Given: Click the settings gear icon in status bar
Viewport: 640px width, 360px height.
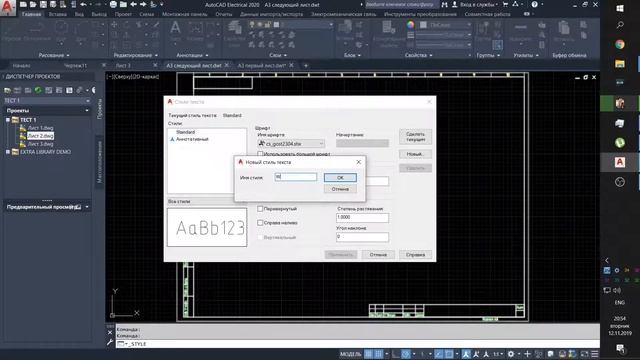Looking at the screenshot, I should point(511,354).
